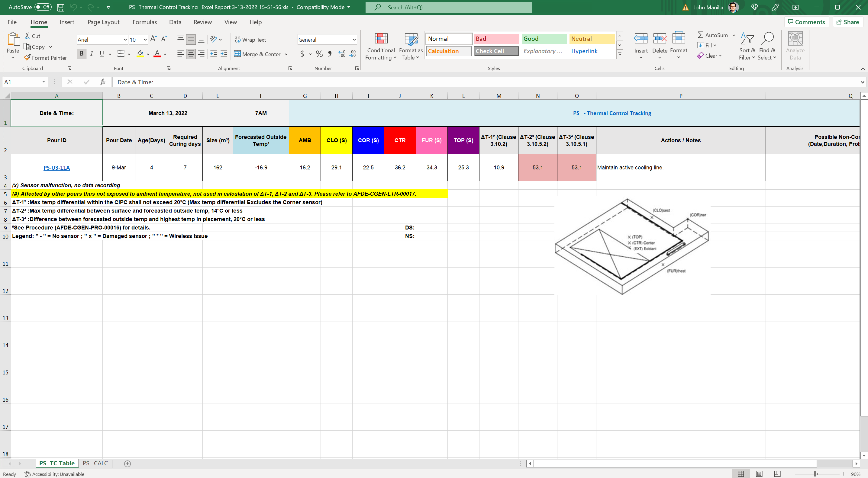Click the Sort & Filter icon
This screenshot has width=868, height=478.
click(747, 40)
